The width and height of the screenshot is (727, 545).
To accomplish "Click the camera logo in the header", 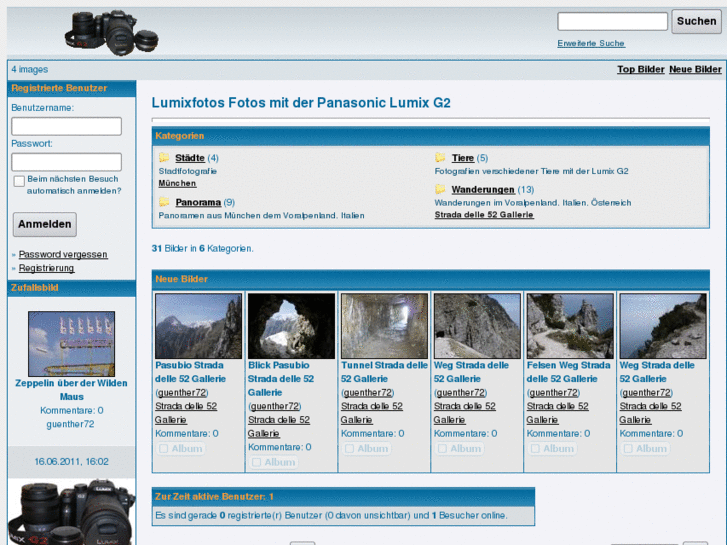I will [x=111, y=33].
